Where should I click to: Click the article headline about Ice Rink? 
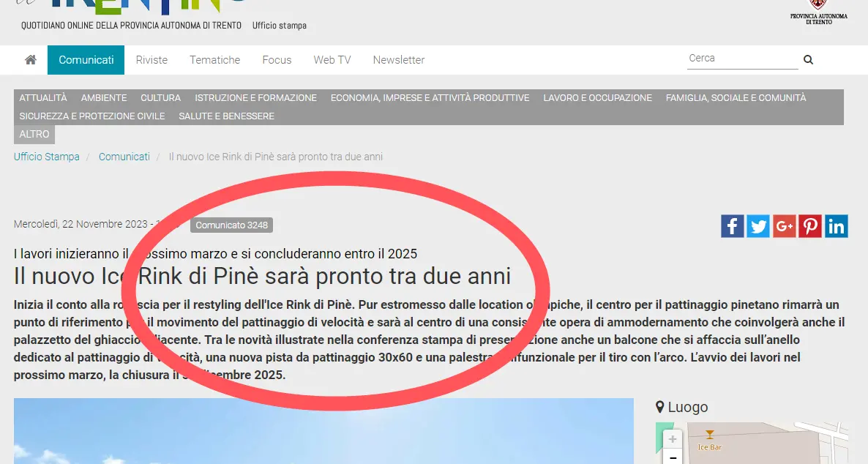tap(263, 276)
